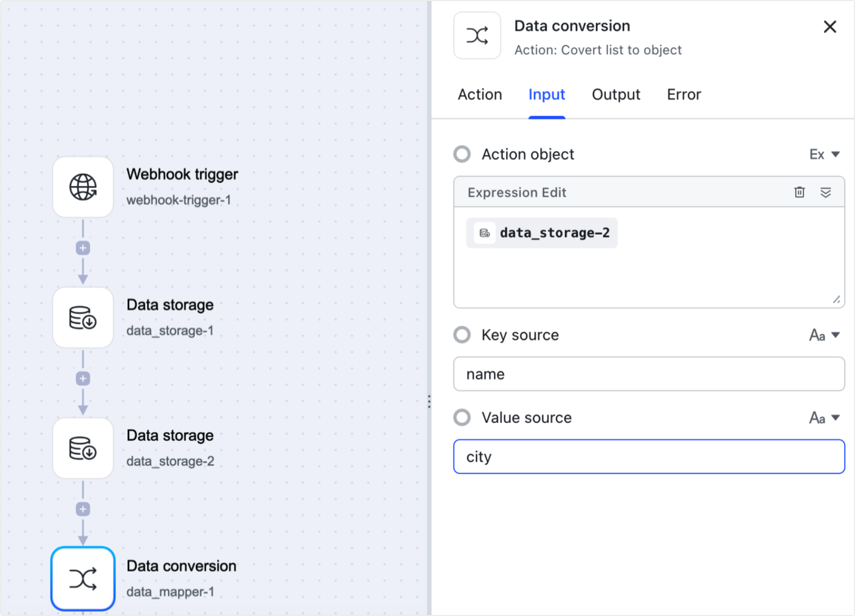
Task: Open the Error tab
Action: click(683, 94)
